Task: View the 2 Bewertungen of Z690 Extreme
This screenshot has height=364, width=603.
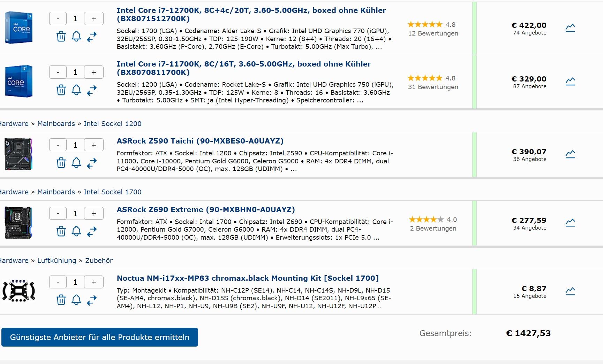Action: click(x=433, y=229)
